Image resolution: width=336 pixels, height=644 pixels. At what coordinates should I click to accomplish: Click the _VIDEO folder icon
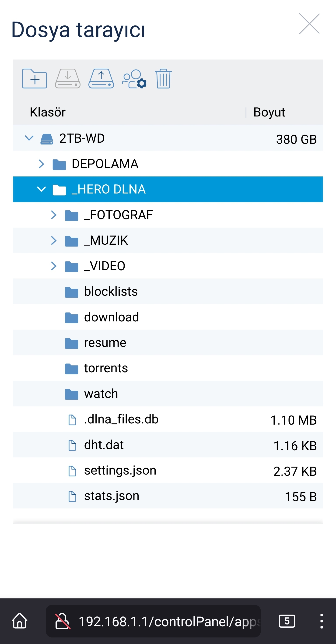click(x=71, y=267)
